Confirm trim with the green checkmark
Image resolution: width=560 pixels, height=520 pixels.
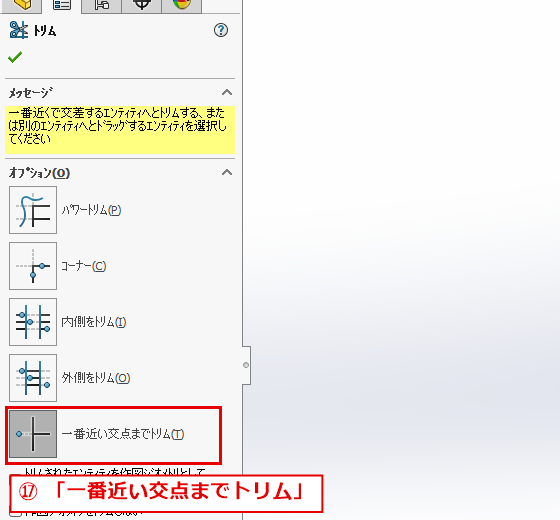coord(15,57)
